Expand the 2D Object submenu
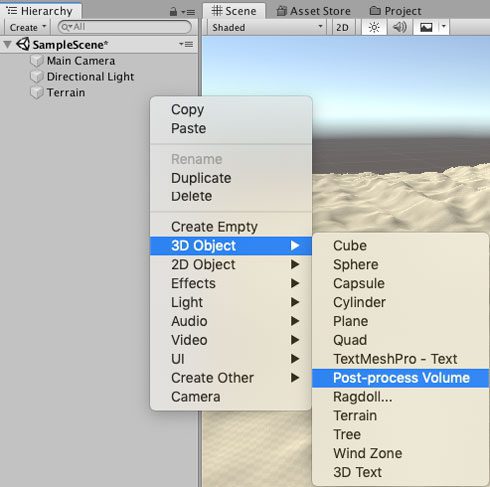 click(x=231, y=265)
